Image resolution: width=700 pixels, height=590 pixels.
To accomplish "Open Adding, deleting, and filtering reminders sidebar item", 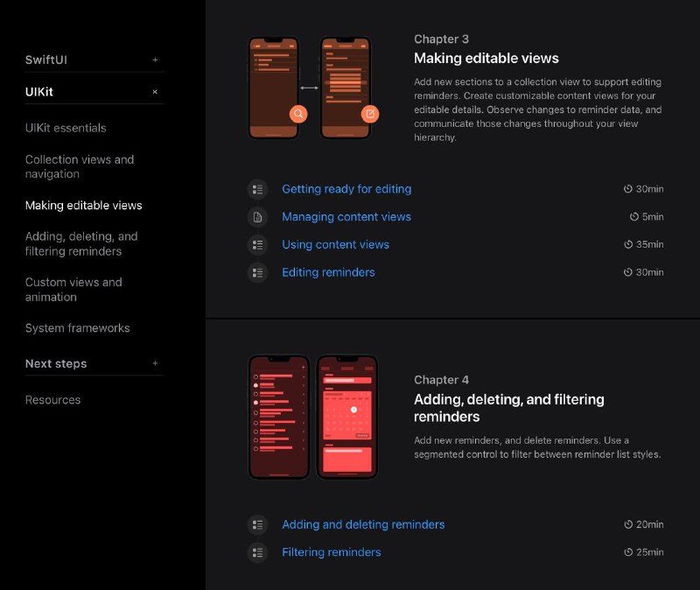I will (81, 244).
